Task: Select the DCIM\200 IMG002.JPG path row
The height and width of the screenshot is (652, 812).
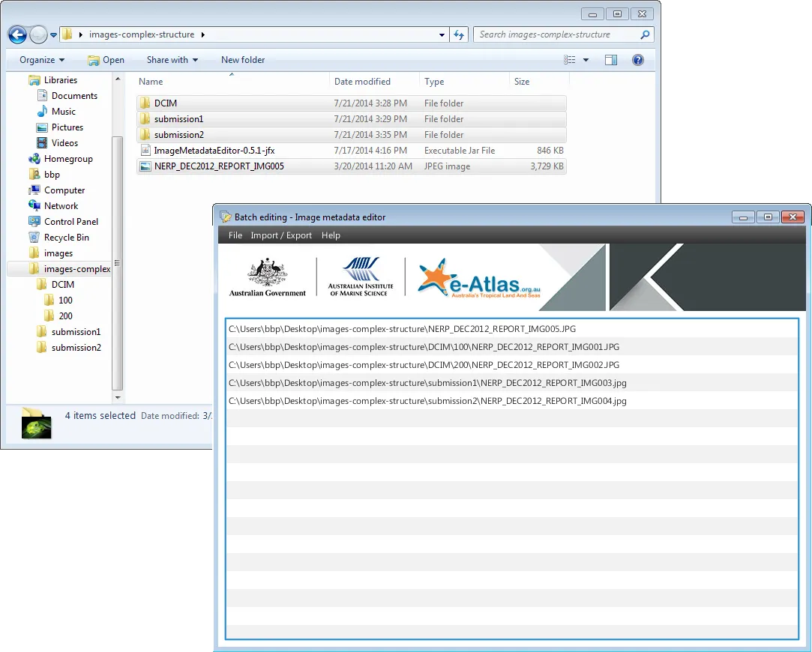Action: pos(512,365)
